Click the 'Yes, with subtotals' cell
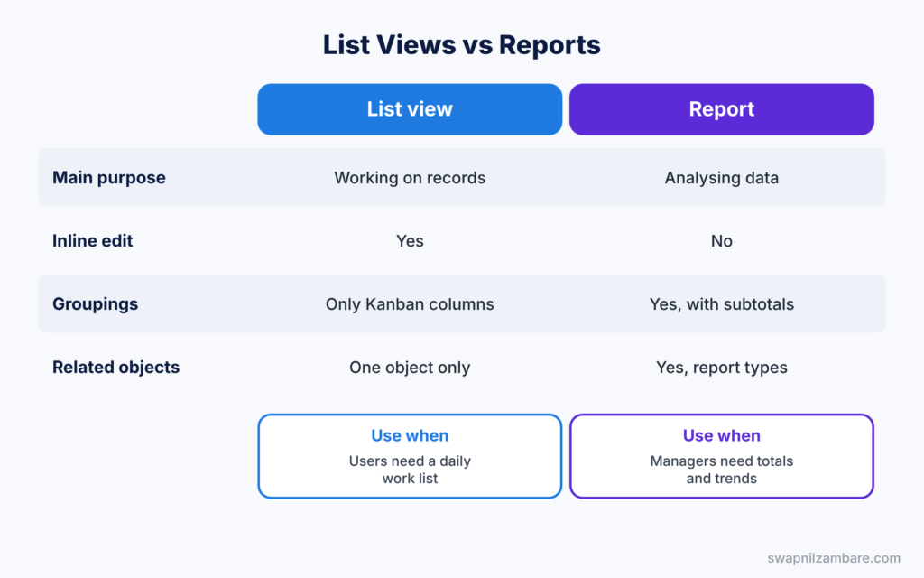The height and width of the screenshot is (578, 924). coord(721,303)
